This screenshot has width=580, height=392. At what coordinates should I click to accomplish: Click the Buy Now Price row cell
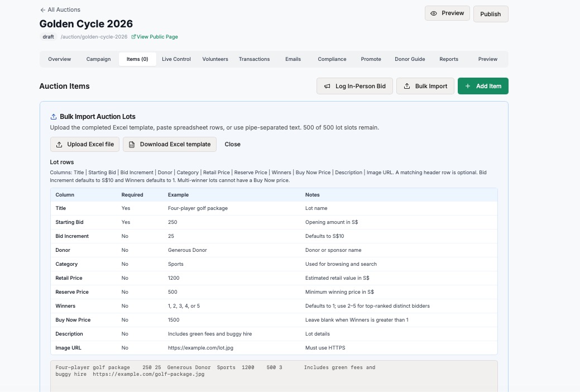[x=73, y=320]
